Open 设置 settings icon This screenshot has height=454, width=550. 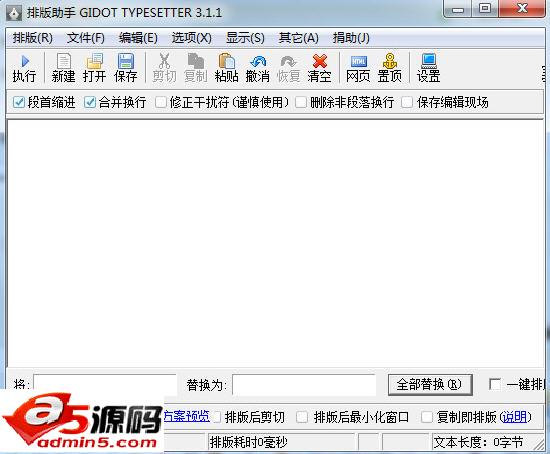[x=428, y=68]
